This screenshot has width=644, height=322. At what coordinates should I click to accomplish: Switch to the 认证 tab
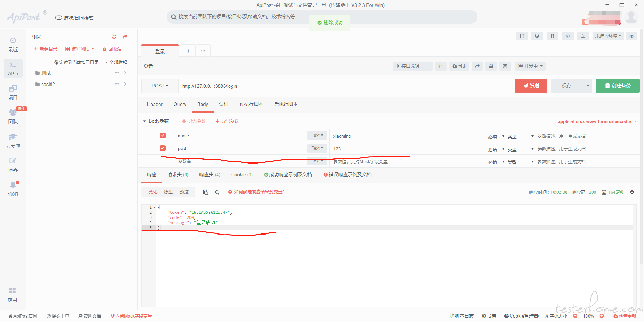click(224, 105)
